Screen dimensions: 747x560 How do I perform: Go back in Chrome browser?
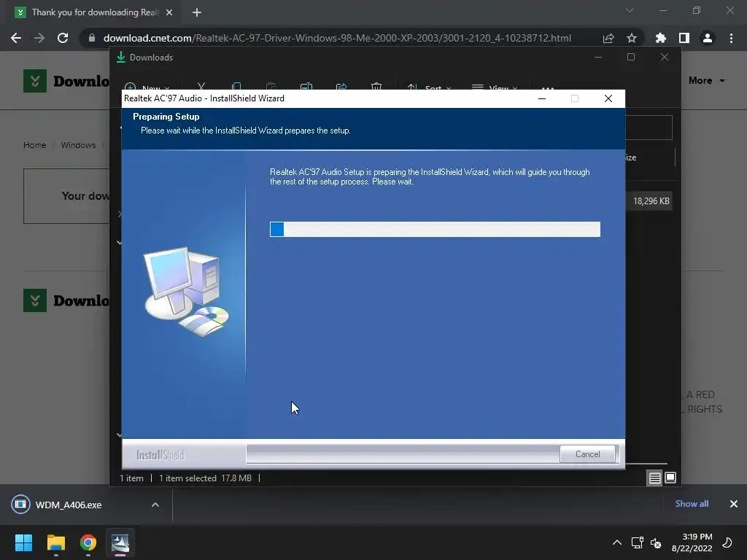point(16,38)
